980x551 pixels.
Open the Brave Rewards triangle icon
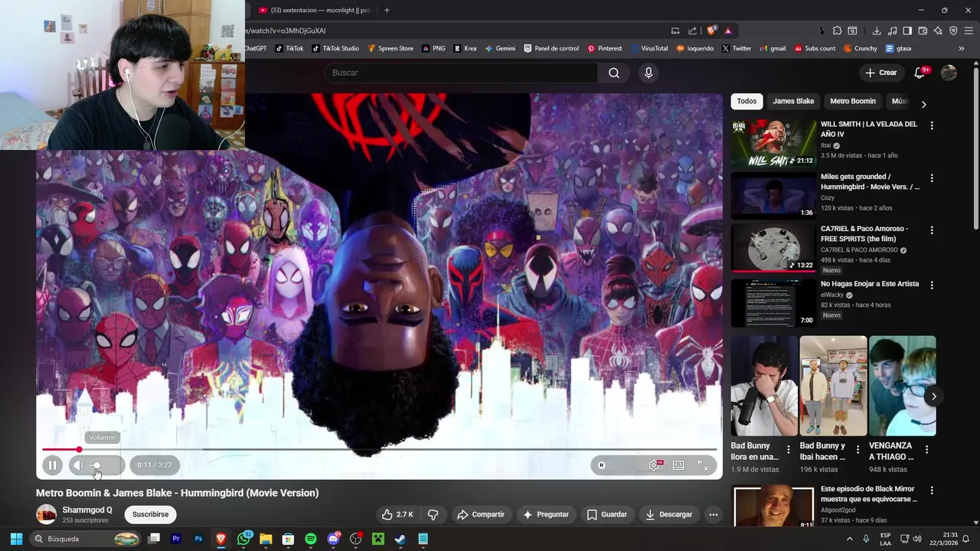pyautogui.click(x=727, y=31)
